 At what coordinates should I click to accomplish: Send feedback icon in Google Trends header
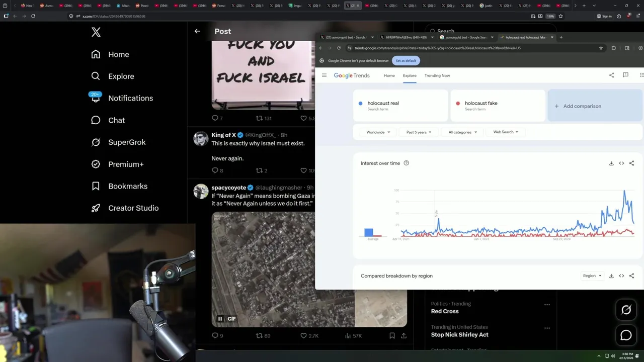click(x=625, y=75)
